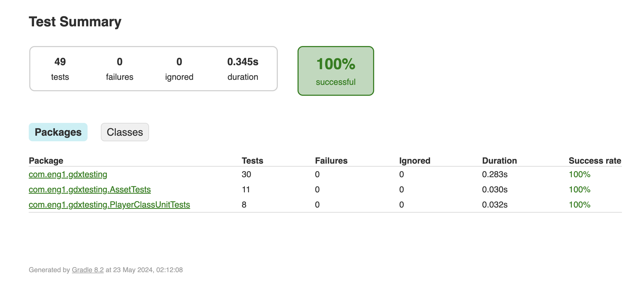This screenshot has width=644, height=282.
Task: Click the 0 ignored summary counter
Action: click(x=179, y=69)
